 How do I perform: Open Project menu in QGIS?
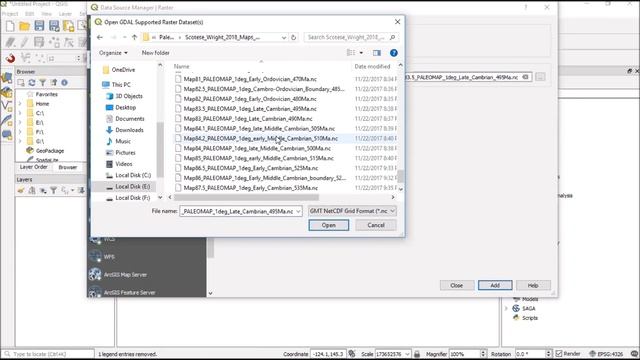10,14
